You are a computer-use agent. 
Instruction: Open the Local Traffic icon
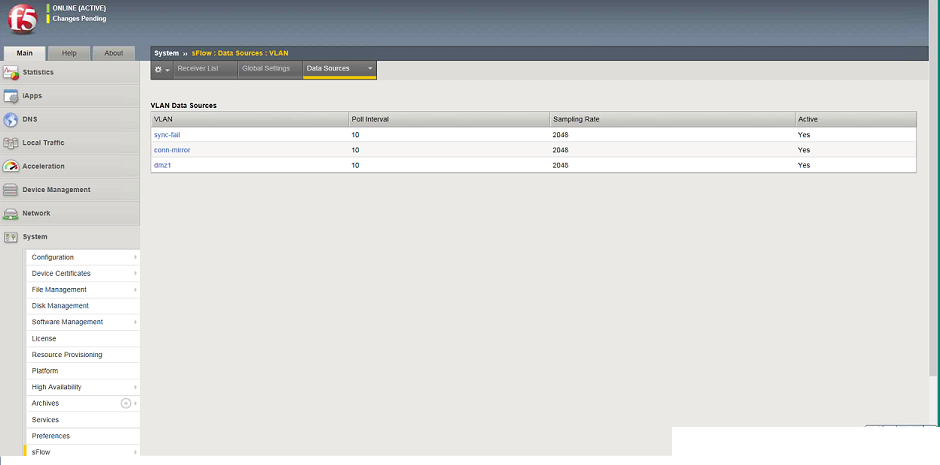[x=11, y=143]
